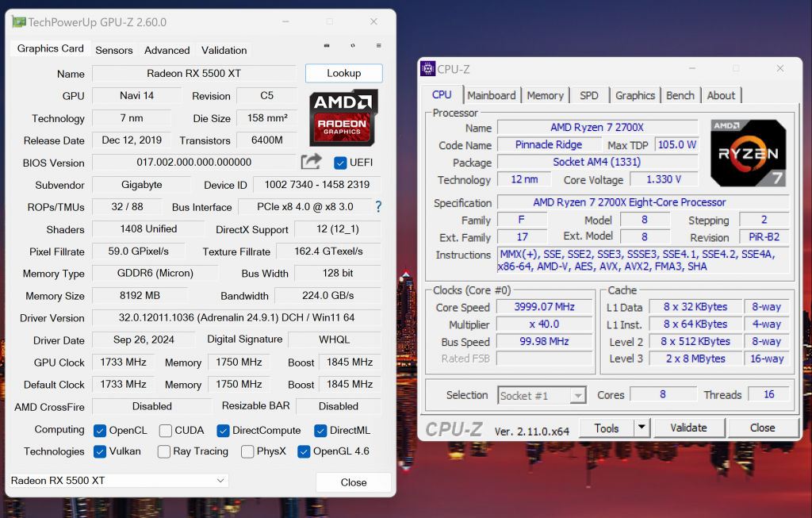Click the GPU-Z refresh icon
The image size is (812, 518).
353,45
